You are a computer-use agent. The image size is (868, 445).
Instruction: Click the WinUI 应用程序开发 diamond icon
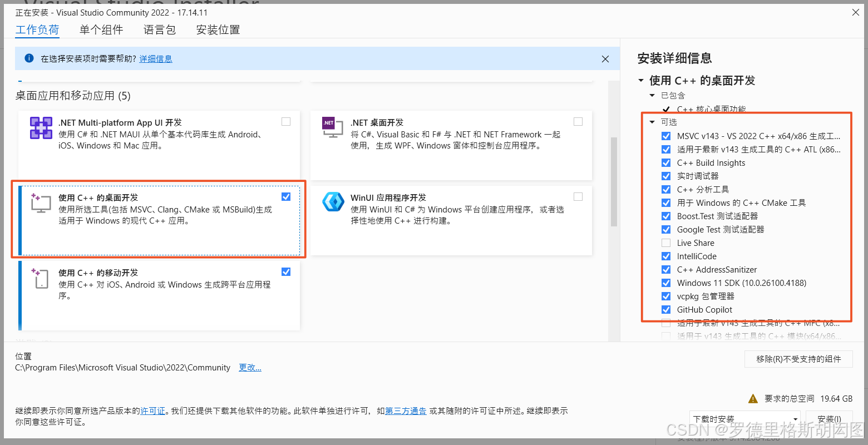click(332, 202)
